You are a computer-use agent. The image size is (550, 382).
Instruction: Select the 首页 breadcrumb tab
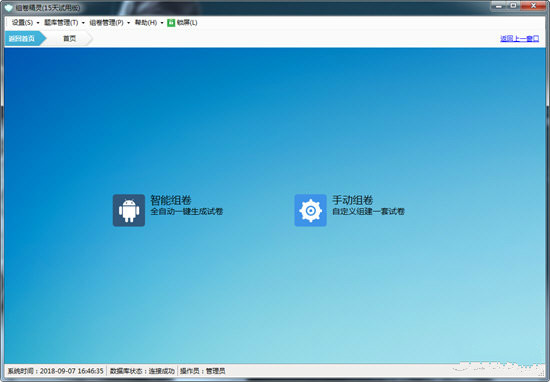tap(69, 39)
